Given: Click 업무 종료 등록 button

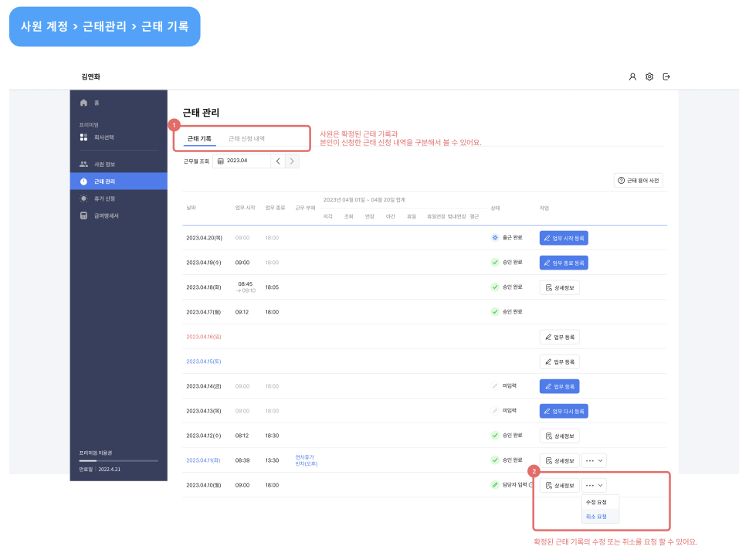Looking at the screenshot, I should 564,263.
